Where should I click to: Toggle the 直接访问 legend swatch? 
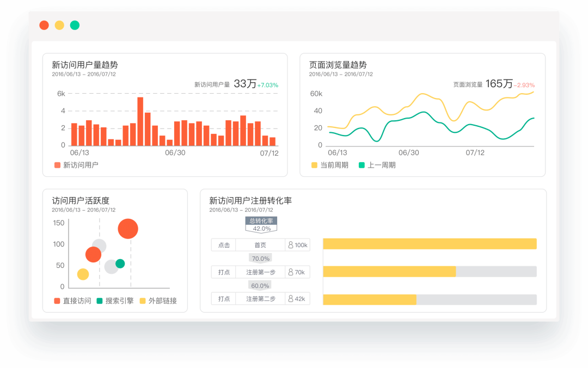[57, 301]
